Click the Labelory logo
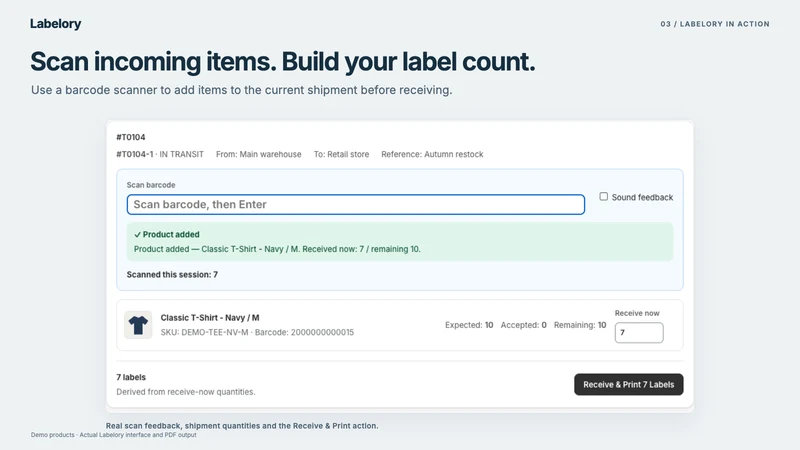The height and width of the screenshot is (450, 800). pyautogui.click(x=56, y=23)
